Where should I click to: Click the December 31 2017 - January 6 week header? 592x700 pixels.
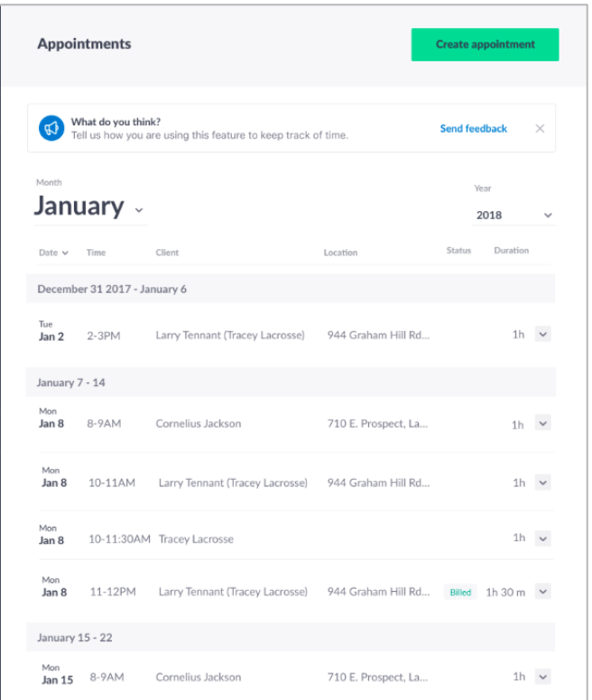291,289
